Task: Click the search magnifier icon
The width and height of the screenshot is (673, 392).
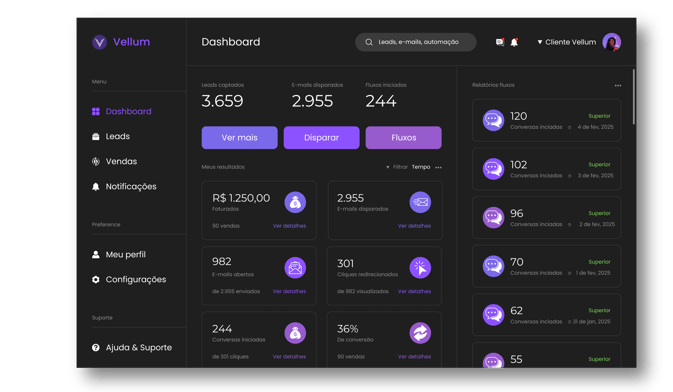Action: (369, 42)
